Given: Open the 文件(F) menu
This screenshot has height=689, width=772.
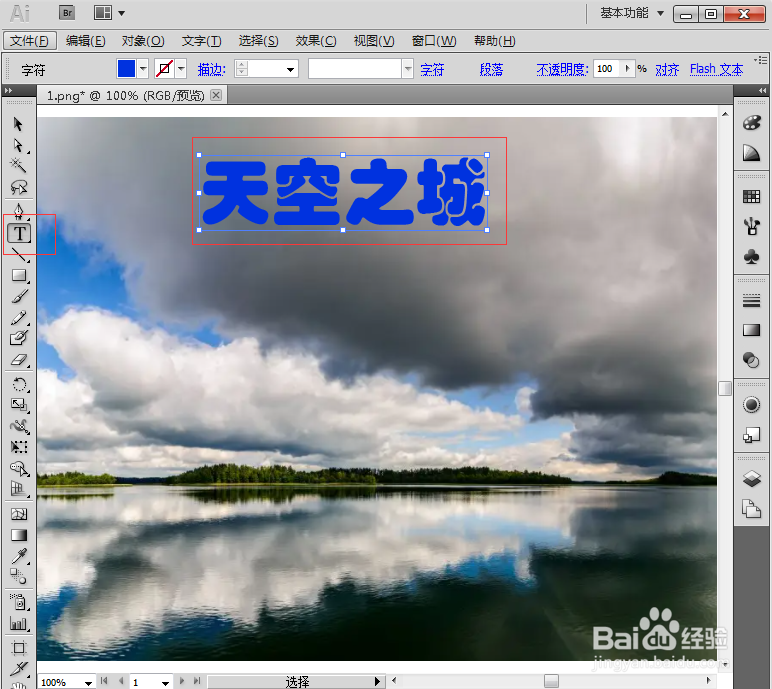Looking at the screenshot, I should [30, 41].
